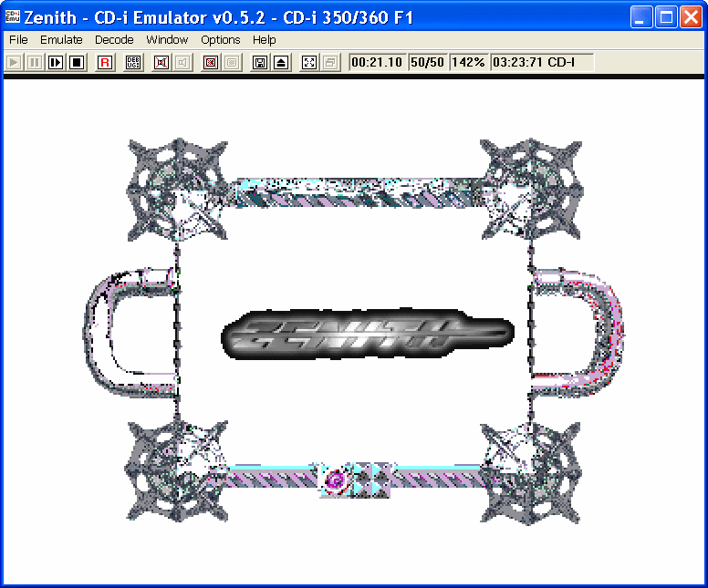Open the Options menu
708x588 pixels.
pos(221,40)
